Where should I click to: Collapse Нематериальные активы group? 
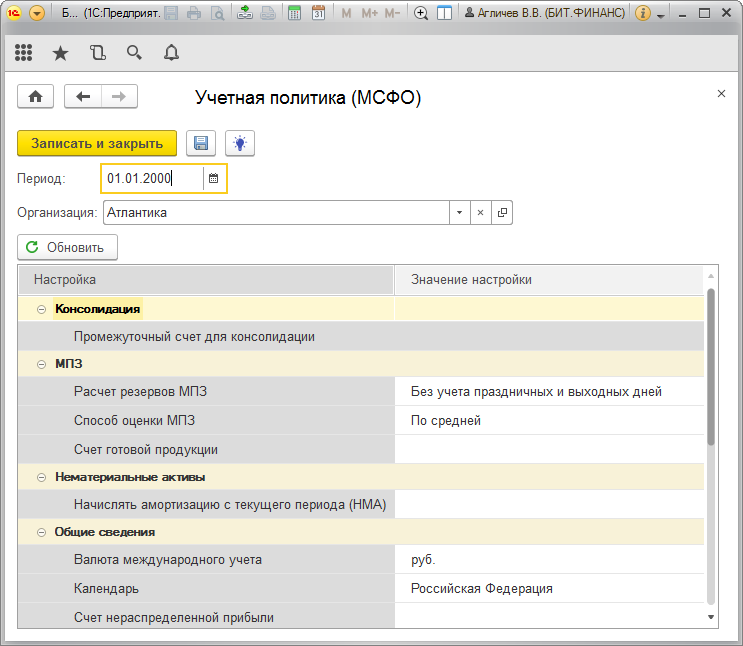[41, 478]
